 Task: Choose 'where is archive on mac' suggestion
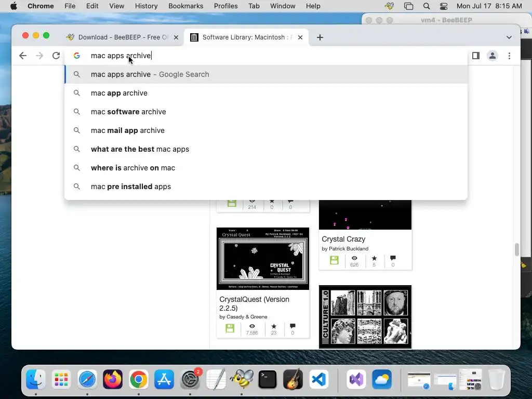(266, 168)
